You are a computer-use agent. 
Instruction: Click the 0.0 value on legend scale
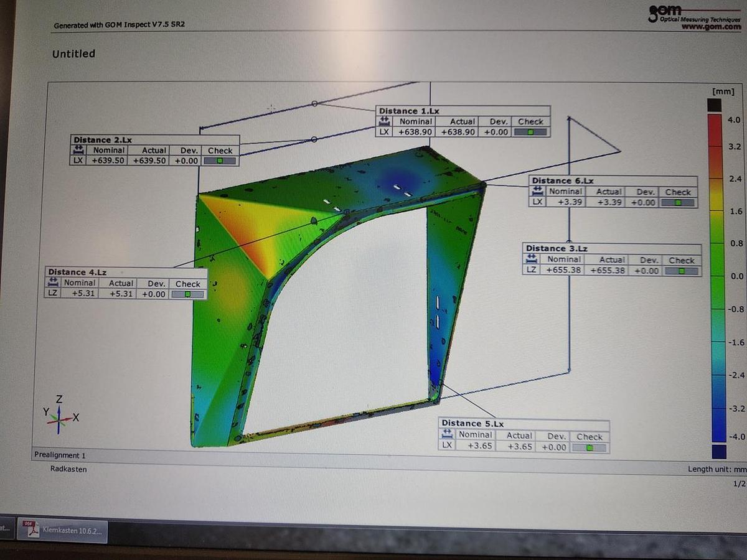coord(736,276)
